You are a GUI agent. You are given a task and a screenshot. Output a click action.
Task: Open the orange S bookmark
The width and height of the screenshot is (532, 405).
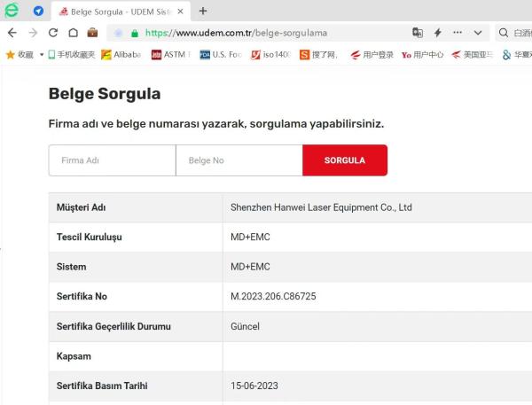coord(318,55)
